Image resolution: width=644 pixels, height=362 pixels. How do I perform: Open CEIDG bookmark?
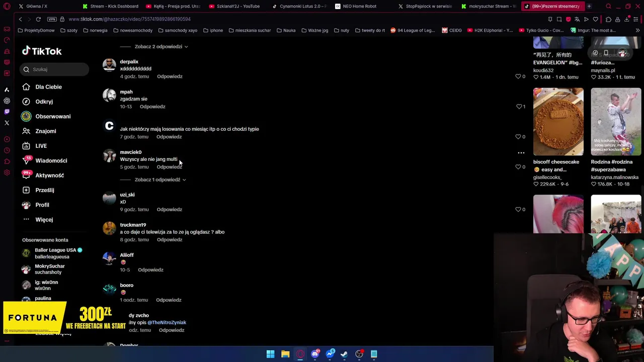452,30
